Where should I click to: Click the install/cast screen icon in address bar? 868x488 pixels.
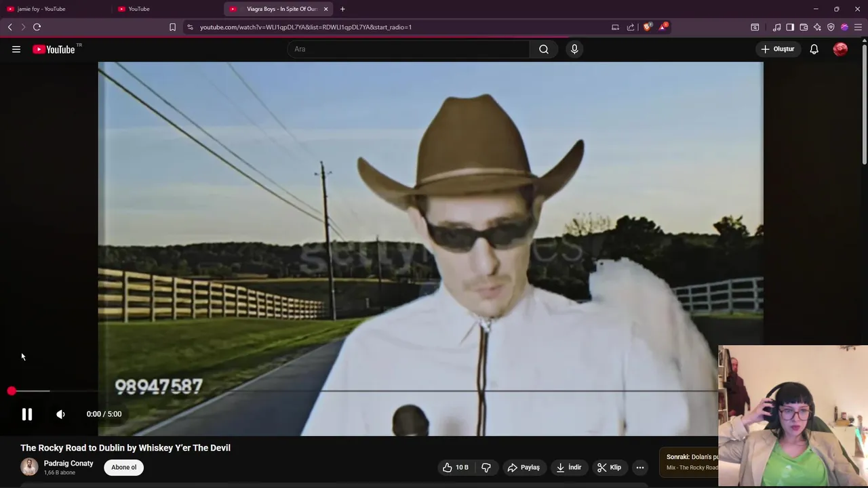[615, 27]
